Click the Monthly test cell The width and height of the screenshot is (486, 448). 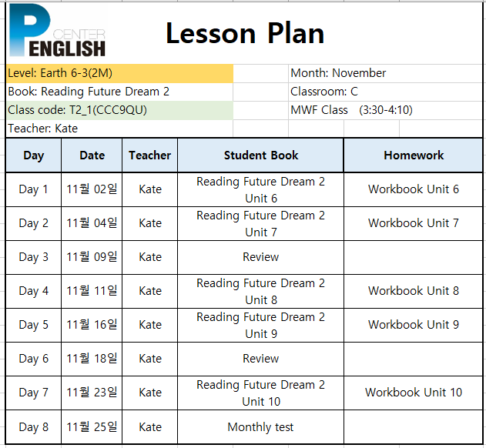coord(260,427)
